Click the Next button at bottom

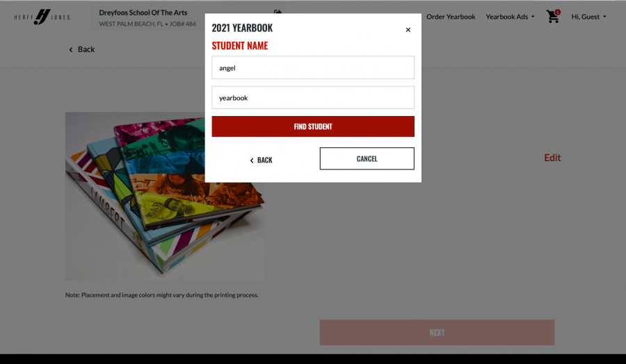click(x=438, y=333)
